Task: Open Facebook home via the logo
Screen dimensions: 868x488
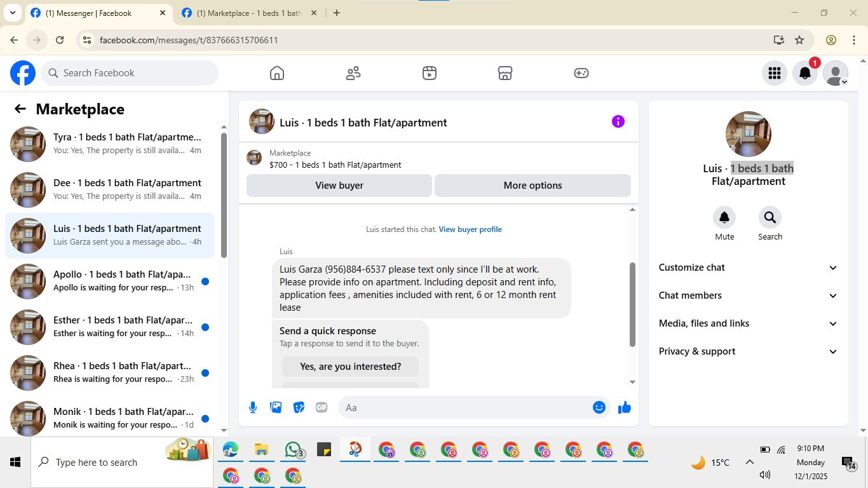Action: (23, 73)
